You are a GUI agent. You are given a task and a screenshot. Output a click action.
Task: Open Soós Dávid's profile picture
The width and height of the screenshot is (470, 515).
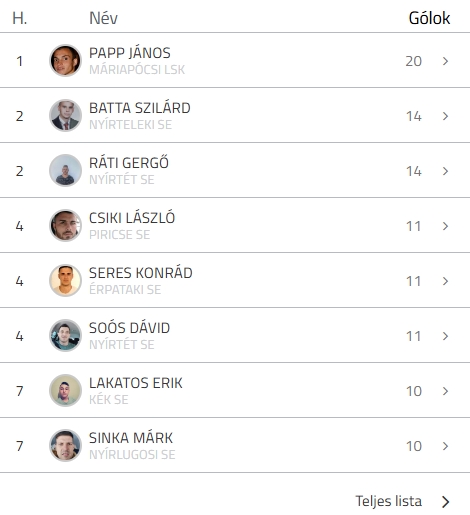pyautogui.click(x=65, y=336)
